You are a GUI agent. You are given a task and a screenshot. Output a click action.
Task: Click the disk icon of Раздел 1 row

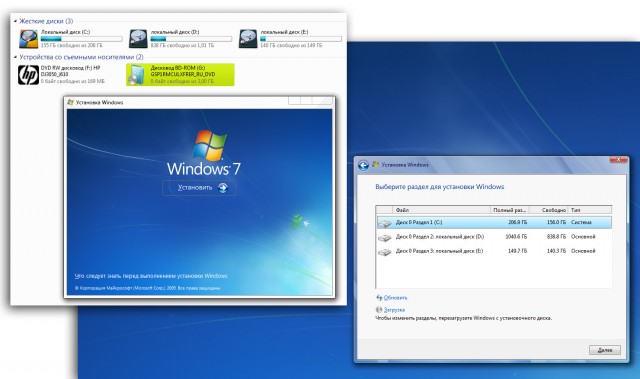click(x=384, y=223)
